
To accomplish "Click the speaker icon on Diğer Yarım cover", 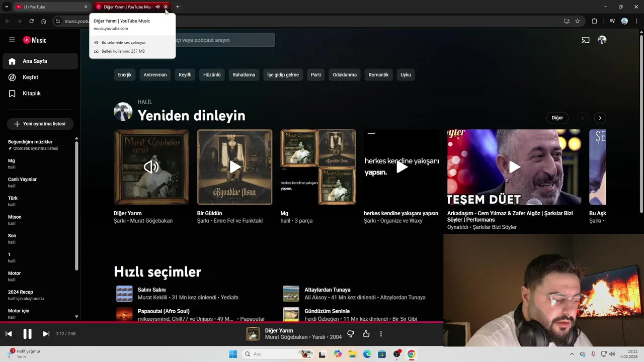I will click(151, 167).
